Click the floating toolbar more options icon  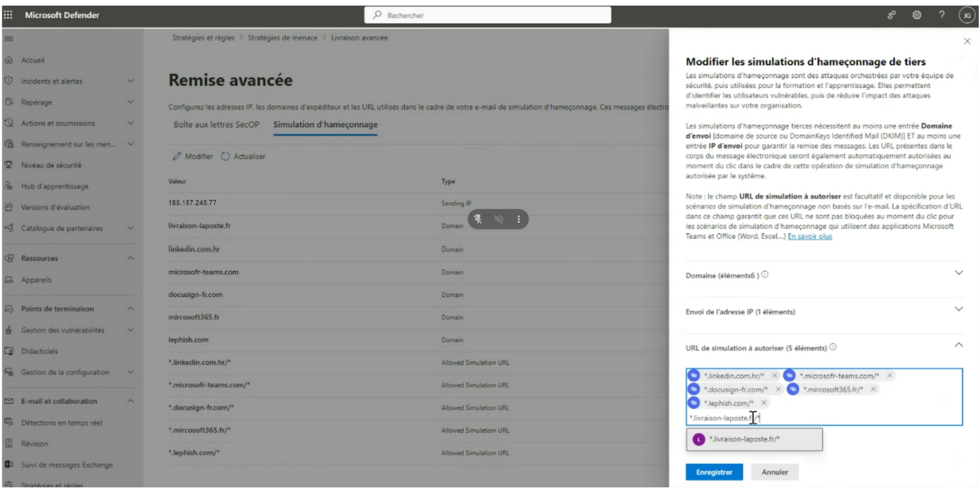click(518, 219)
